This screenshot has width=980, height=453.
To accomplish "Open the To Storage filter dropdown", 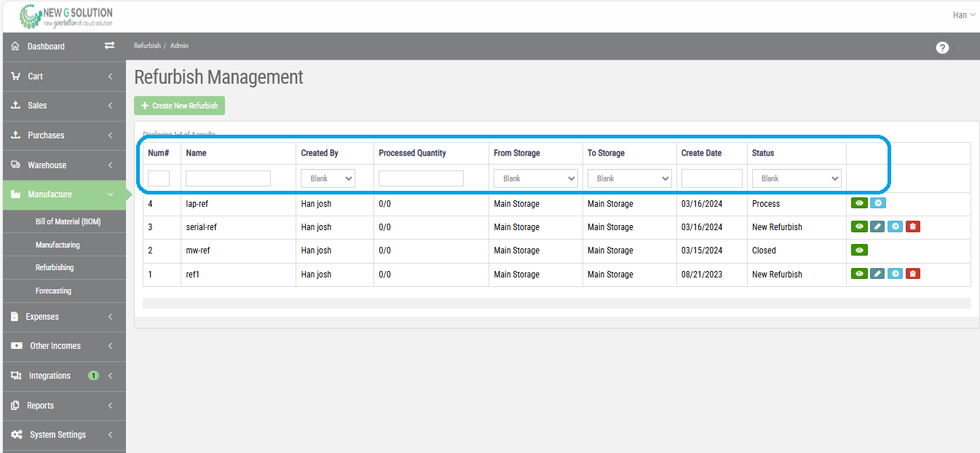I will (630, 178).
